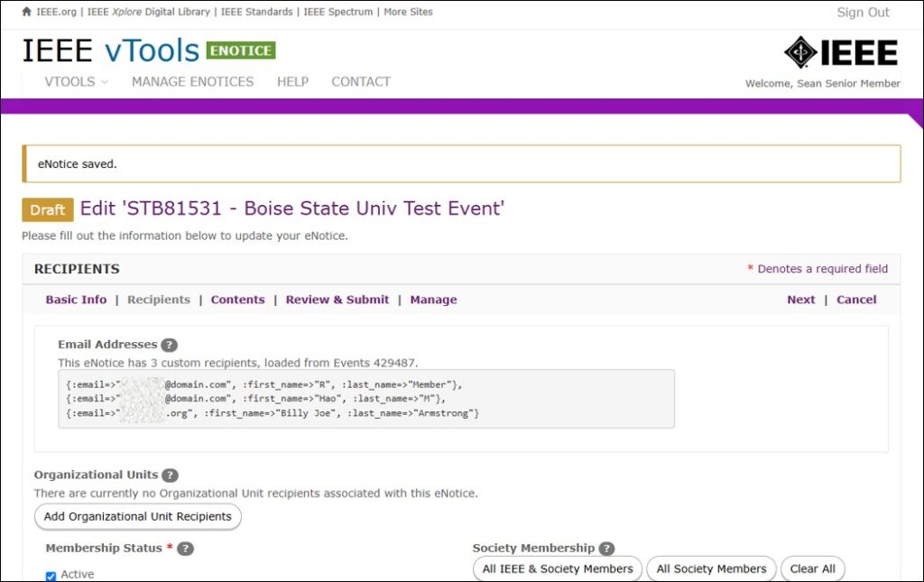Click the IEEE vTools title logo

click(x=111, y=51)
